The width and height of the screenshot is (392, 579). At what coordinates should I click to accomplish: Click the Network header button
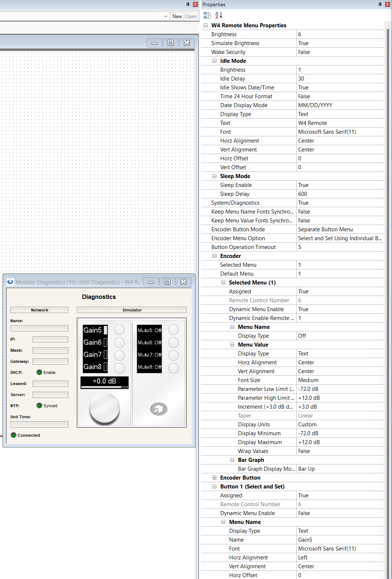point(40,310)
